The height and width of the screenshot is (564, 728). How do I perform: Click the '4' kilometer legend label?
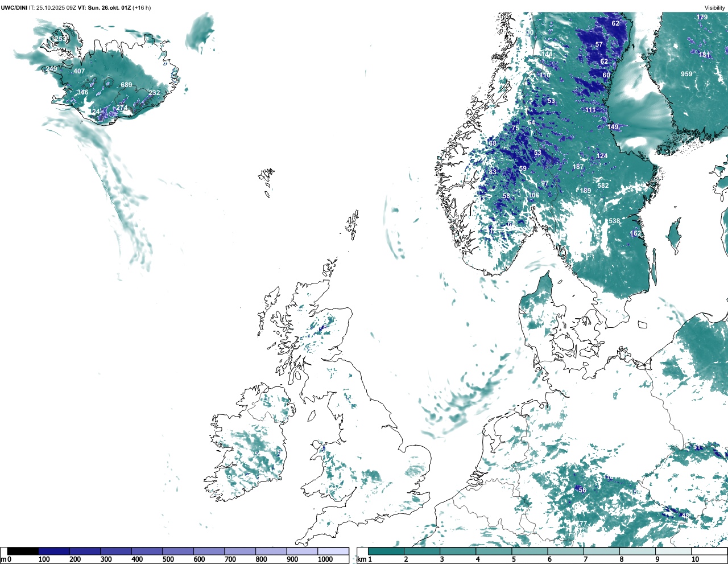click(478, 559)
